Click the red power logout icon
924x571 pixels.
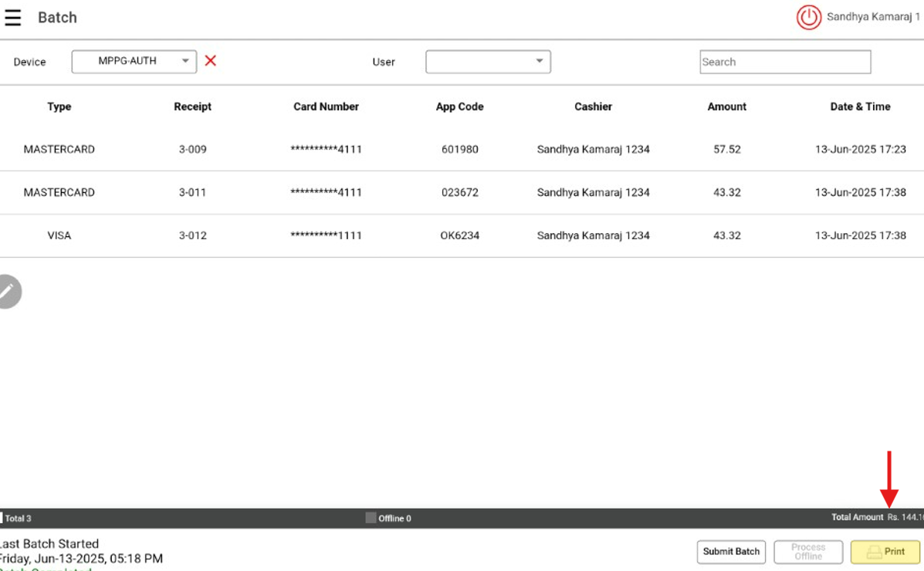pyautogui.click(x=808, y=18)
